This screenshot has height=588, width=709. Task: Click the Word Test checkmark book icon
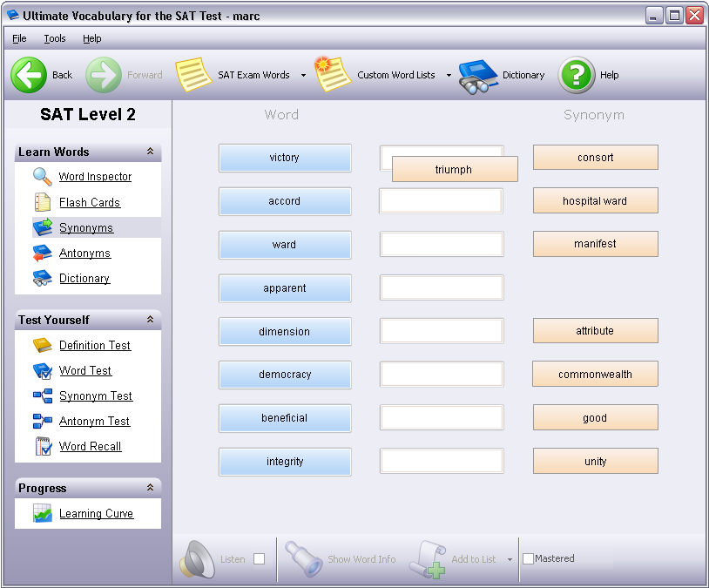pos(43,371)
